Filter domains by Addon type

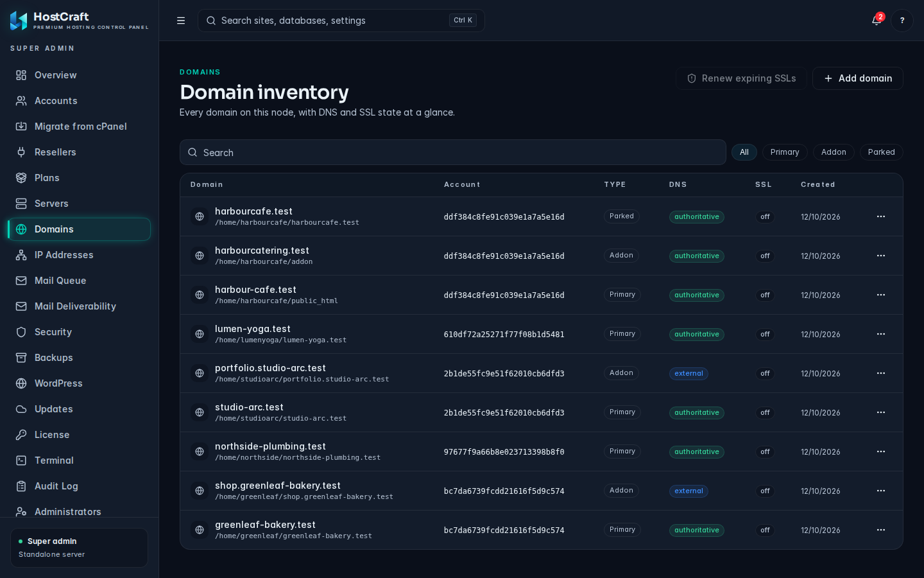834,152
